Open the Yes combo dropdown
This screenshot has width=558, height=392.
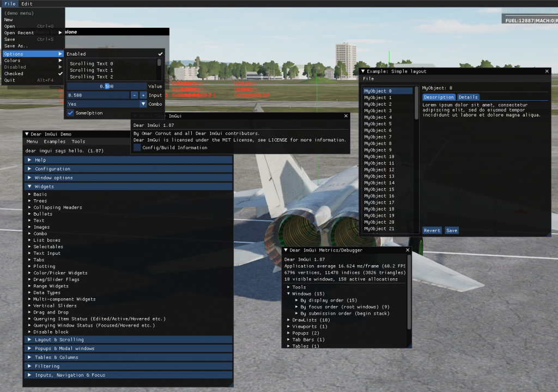(107, 104)
